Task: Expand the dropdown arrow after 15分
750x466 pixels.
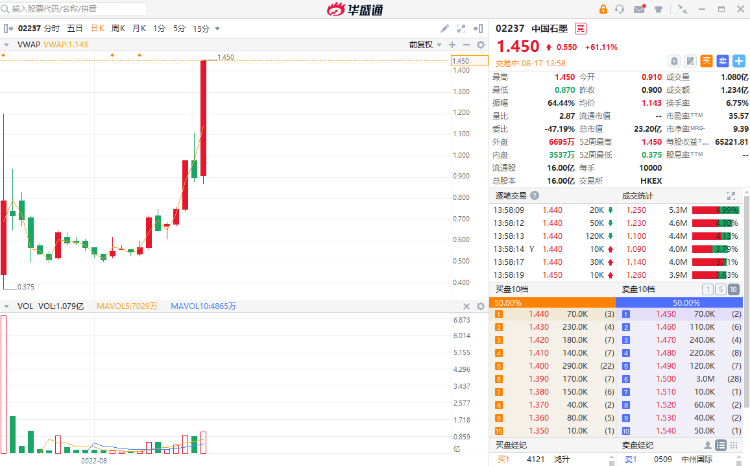Action: tap(217, 29)
